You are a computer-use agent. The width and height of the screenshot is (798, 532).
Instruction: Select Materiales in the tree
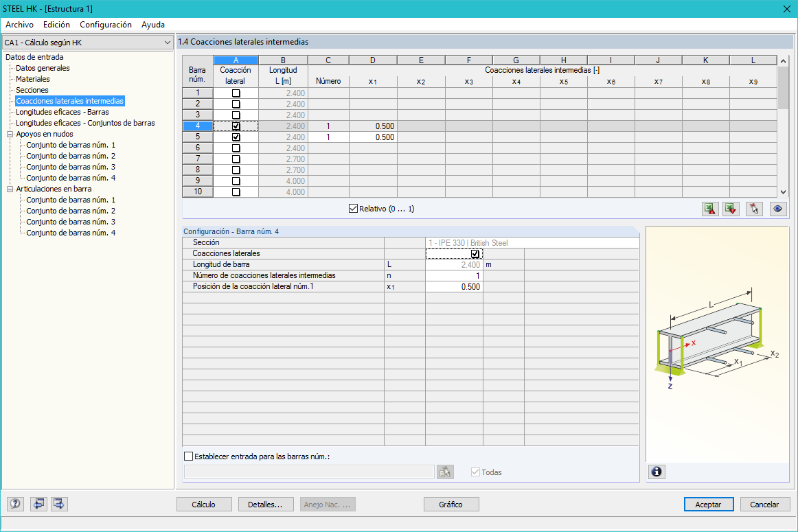click(32, 80)
